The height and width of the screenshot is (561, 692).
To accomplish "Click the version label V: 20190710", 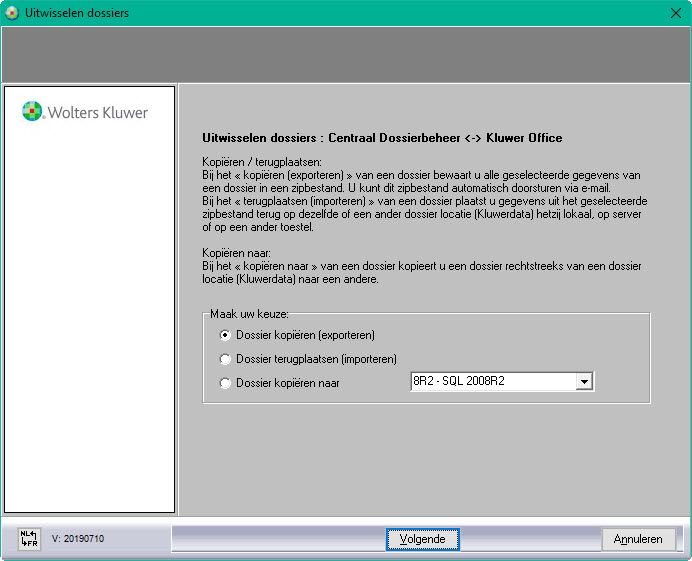I will click(78, 539).
